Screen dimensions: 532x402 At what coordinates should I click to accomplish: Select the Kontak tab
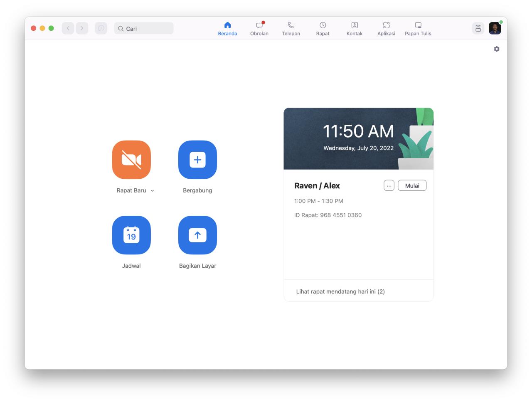click(355, 29)
